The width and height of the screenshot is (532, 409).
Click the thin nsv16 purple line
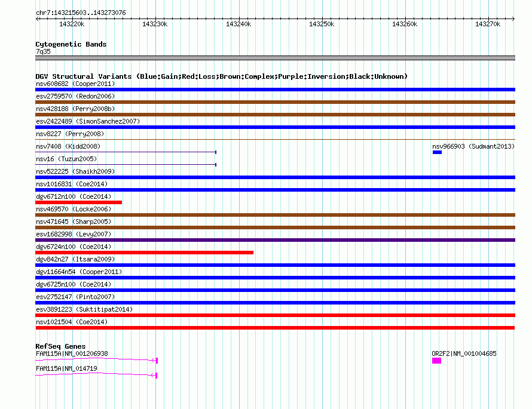[126, 165]
